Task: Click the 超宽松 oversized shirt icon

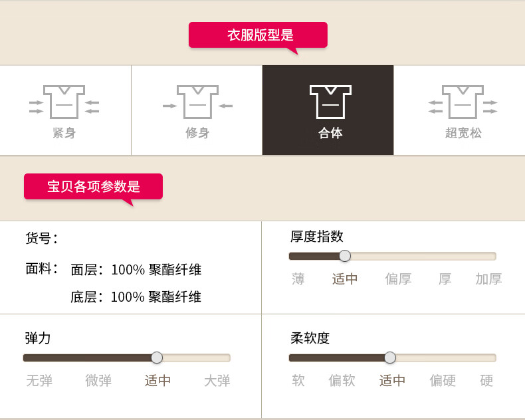Action: (463, 102)
